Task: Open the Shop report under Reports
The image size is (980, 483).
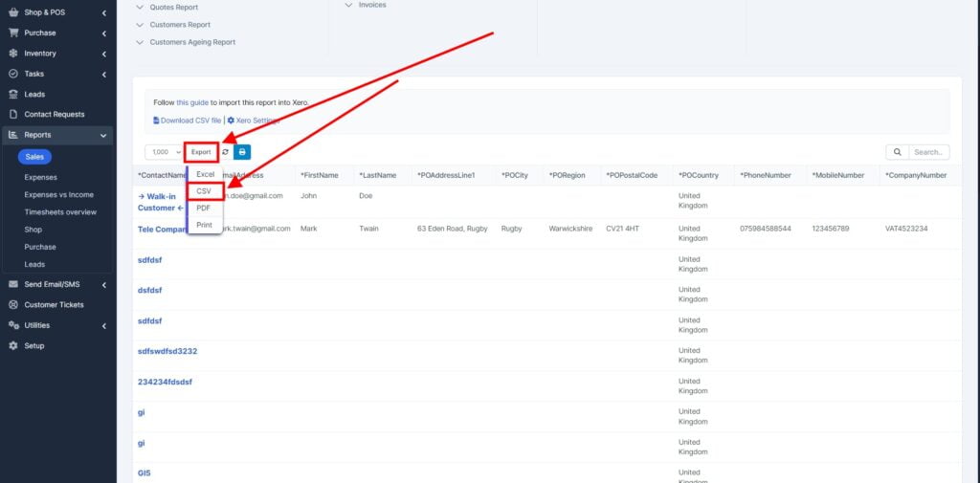Action: click(33, 230)
